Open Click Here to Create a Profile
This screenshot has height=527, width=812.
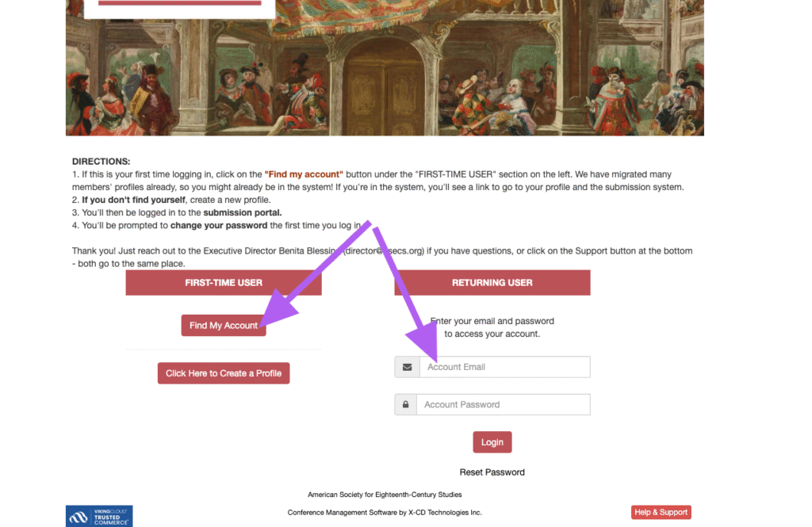[223, 373]
